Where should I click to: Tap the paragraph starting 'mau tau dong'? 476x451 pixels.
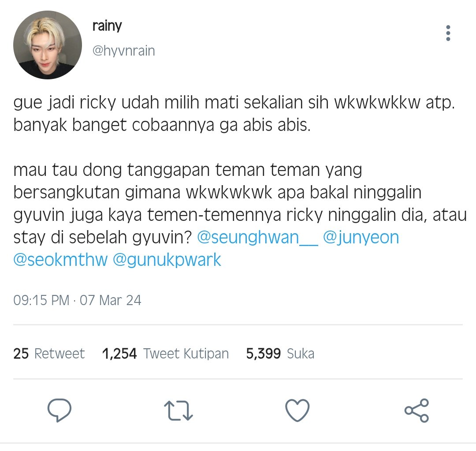coord(240,215)
